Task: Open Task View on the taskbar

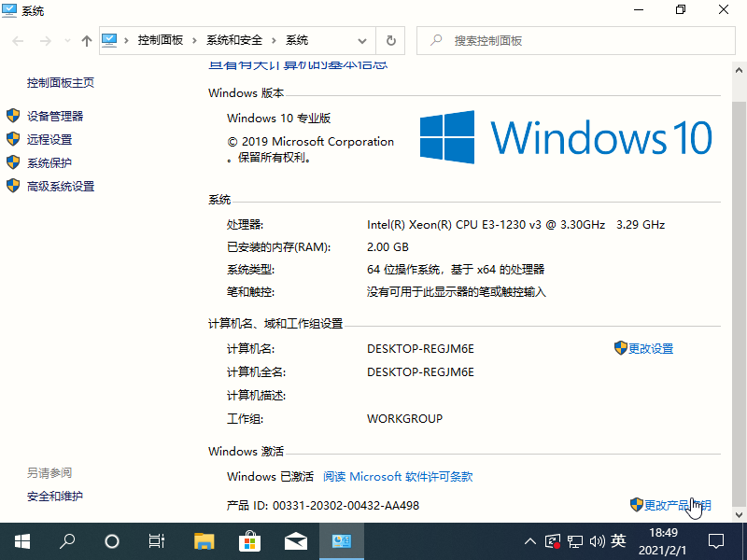Action: coord(157,541)
